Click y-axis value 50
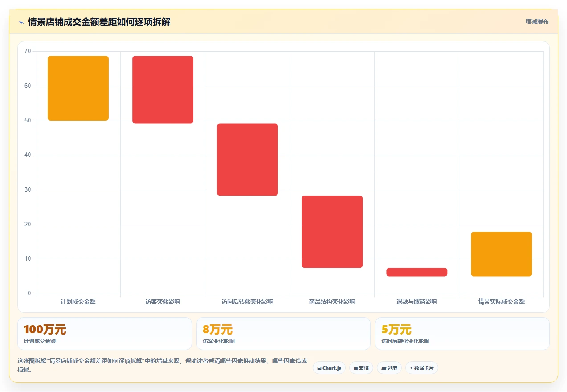Image resolution: width=567 pixels, height=392 pixels. 28,121
